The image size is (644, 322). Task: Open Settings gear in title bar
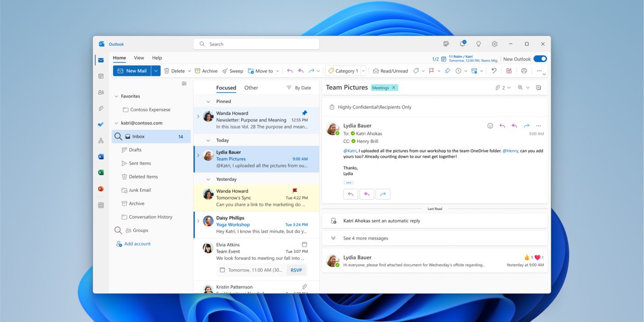pyautogui.click(x=494, y=44)
